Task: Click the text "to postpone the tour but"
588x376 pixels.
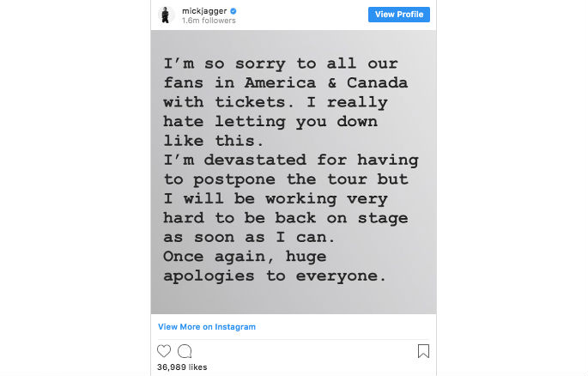Action: pyautogui.click(x=285, y=180)
